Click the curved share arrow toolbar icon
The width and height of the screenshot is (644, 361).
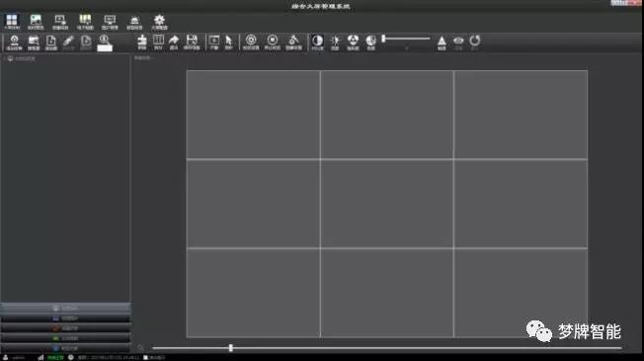click(x=174, y=42)
